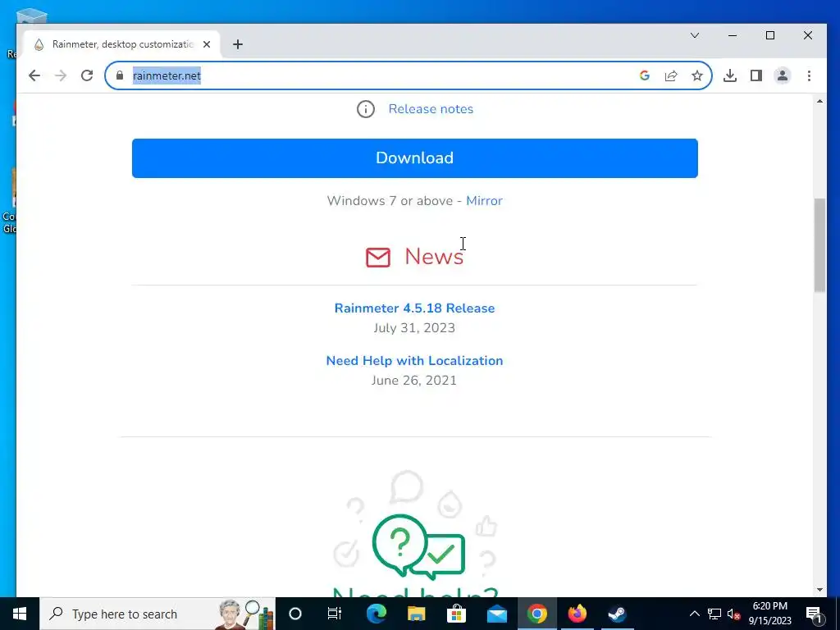Open Microsoft Store from the taskbar
The image size is (840, 630).
tap(456, 614)
